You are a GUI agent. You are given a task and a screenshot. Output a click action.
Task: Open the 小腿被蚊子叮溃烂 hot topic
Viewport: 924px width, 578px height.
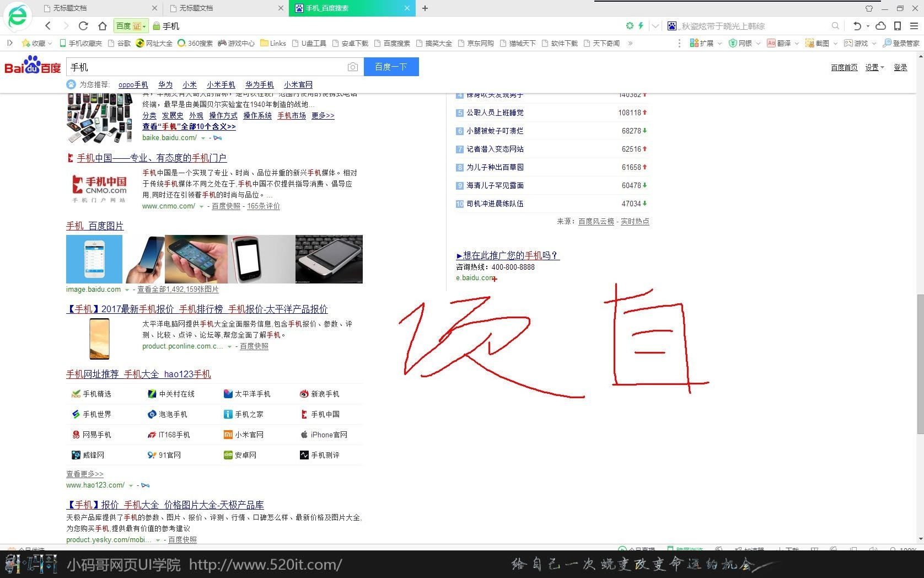pyautogui.click(x=495, y=131)
